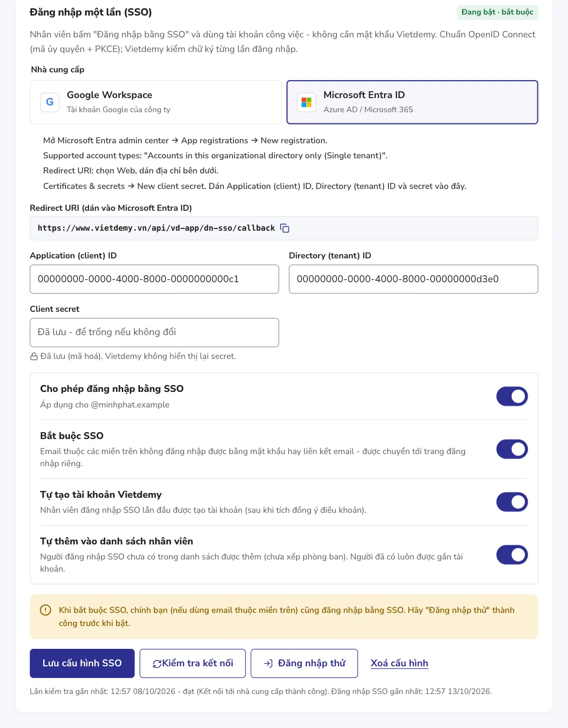Viewport: 568px width, 728px height.
Task: Click the warning icon in the yellow notice
Action: point(46,610)
